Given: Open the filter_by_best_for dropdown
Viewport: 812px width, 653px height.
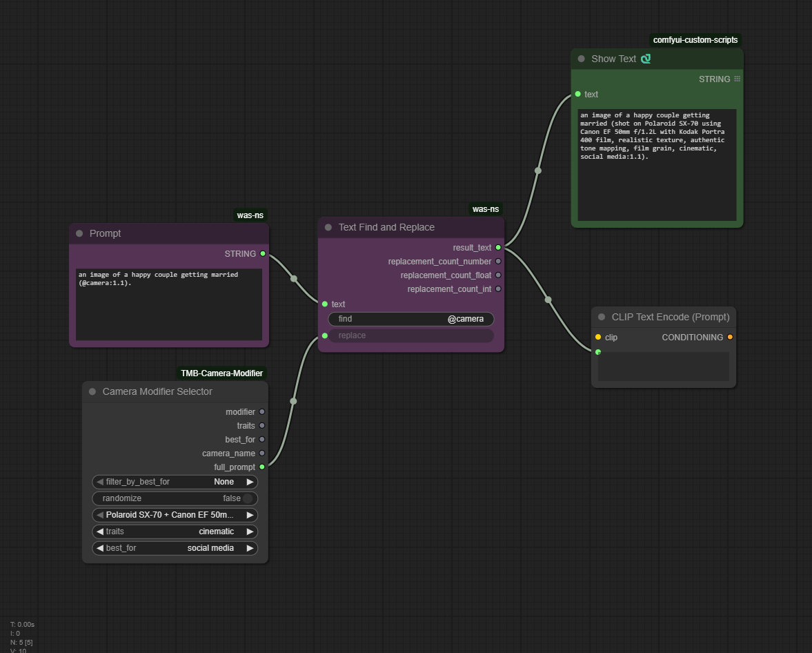Looking at the screenshot, I should pos(175,482).
